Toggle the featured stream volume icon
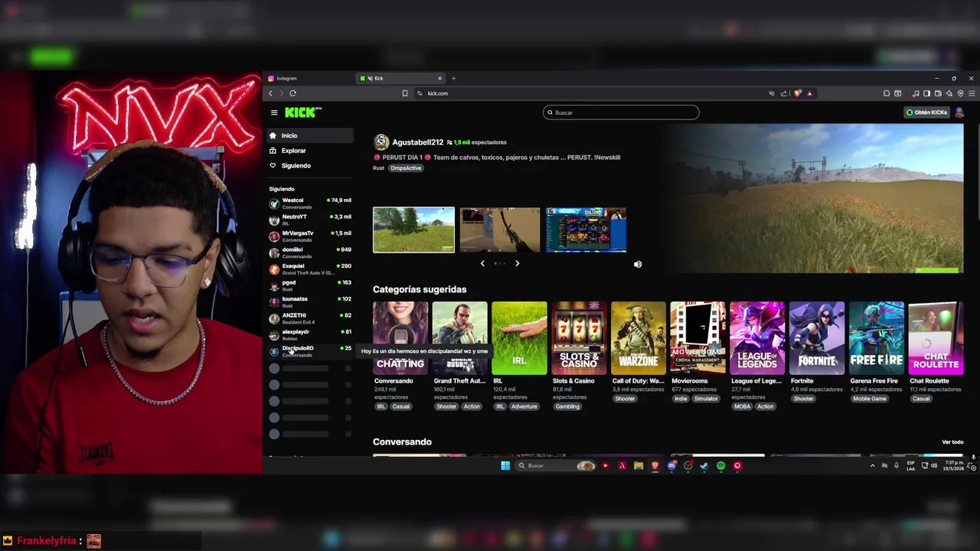980x551 pixels. [638, 264]
